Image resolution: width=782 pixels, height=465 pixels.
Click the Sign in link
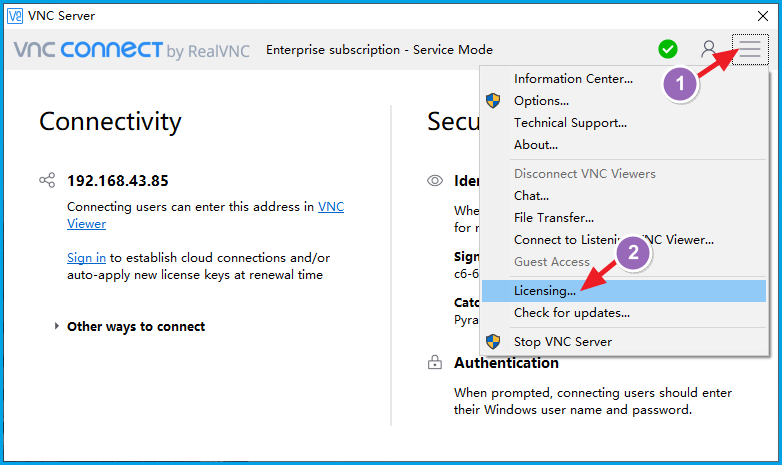86,257
